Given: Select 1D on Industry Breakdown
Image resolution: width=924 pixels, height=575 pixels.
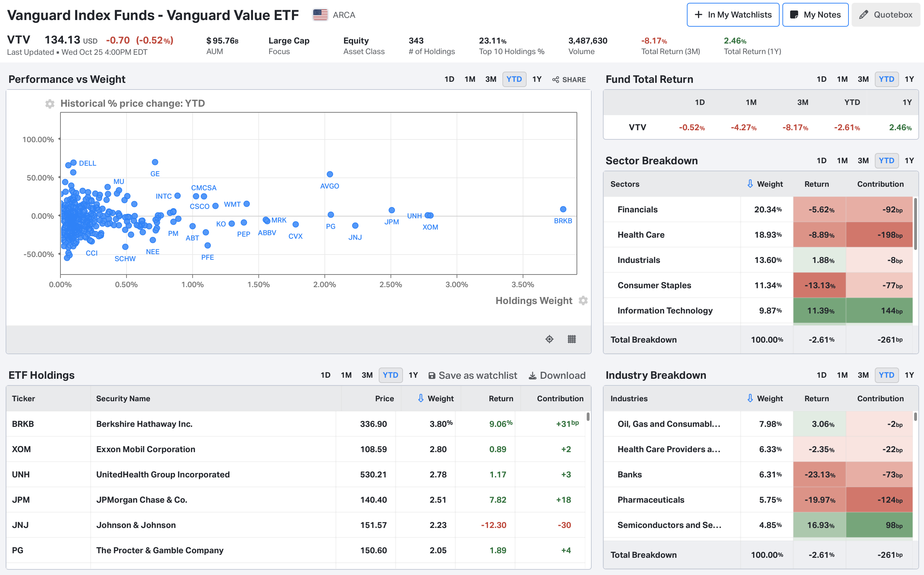Looking at the screenshot, I should (821, 375).
